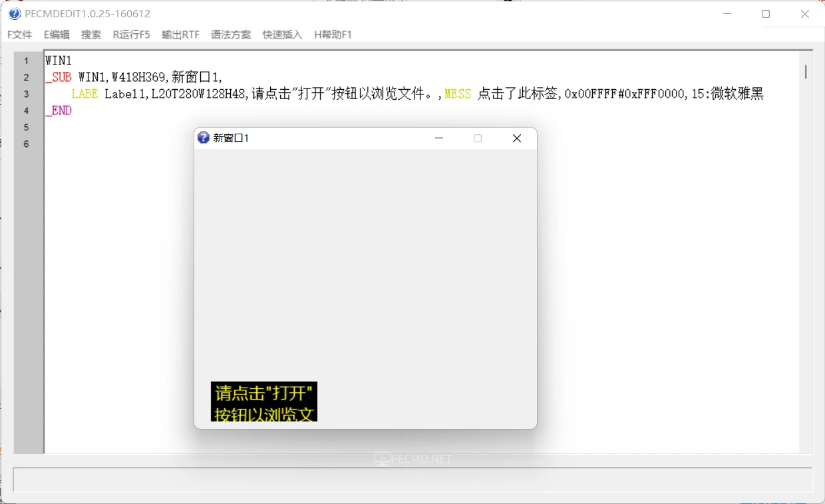Viewport: 825px width, 504px height.
Task: Click the editor vertical scrollbar thumb
Action: [x=806, y=72]
